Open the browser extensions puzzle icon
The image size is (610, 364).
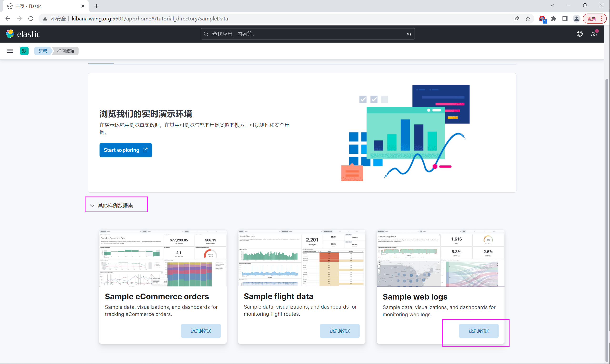(554, 19)
